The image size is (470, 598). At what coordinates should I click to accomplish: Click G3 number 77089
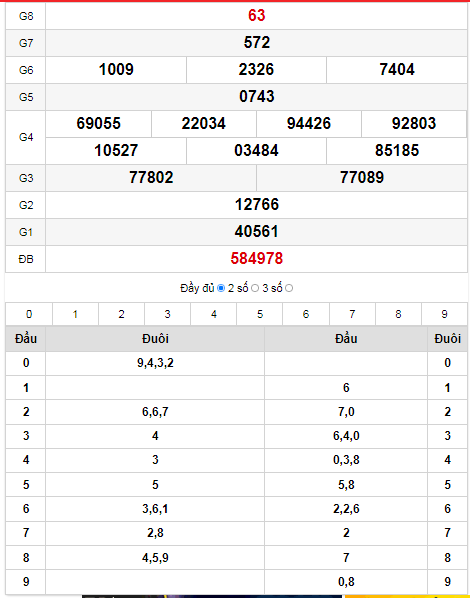(362, 177)
